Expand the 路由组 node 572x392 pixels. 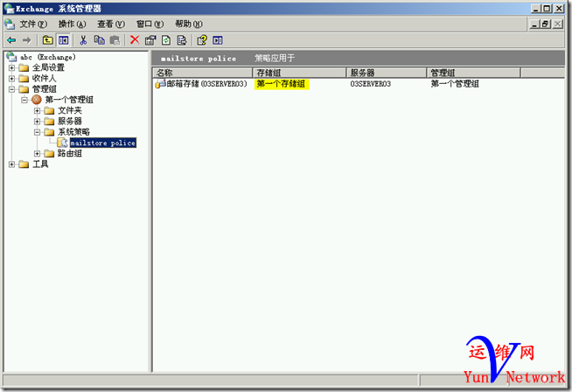click(38, 153)
